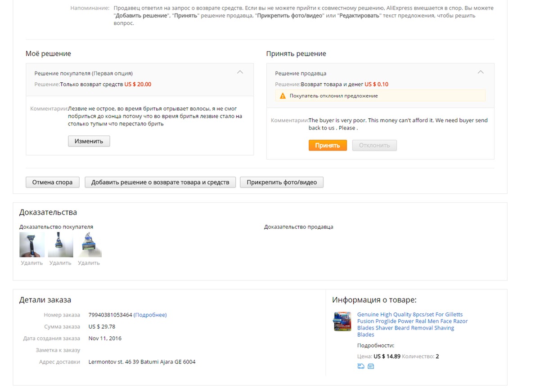Click the delivery truck icon under product price

[x=360, y=366]
